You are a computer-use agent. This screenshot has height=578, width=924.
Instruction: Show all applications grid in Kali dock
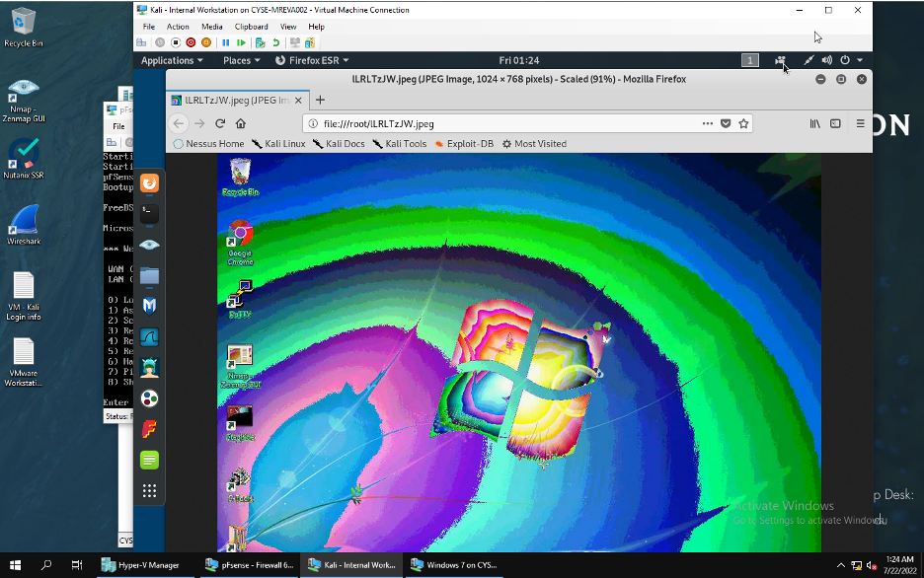149,491
